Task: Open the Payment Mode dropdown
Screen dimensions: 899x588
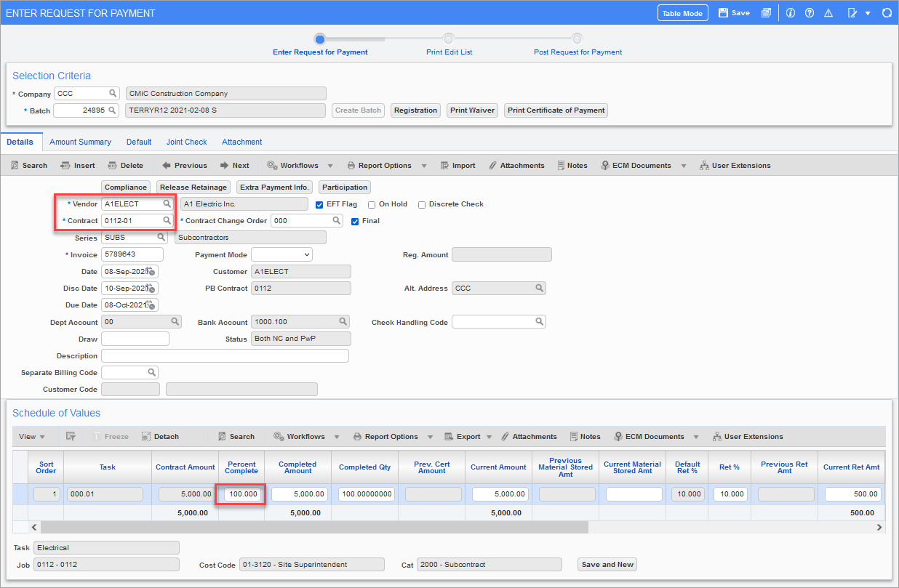Action: coord(281,254)
